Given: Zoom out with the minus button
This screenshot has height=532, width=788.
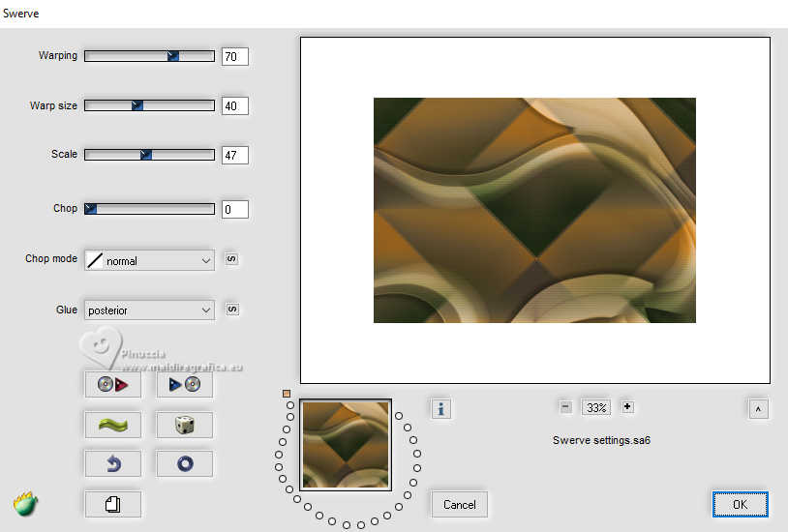Looking at the screenshot, I should 566,407.
